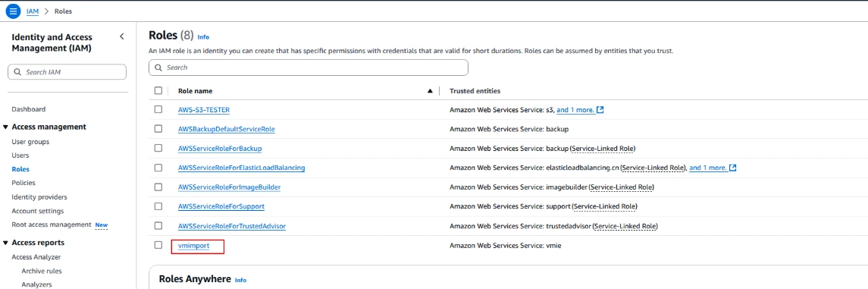Click 'Amazon Web Services Service: vmie' cell
Screen dimensions: 868x289
click(505, 245)
